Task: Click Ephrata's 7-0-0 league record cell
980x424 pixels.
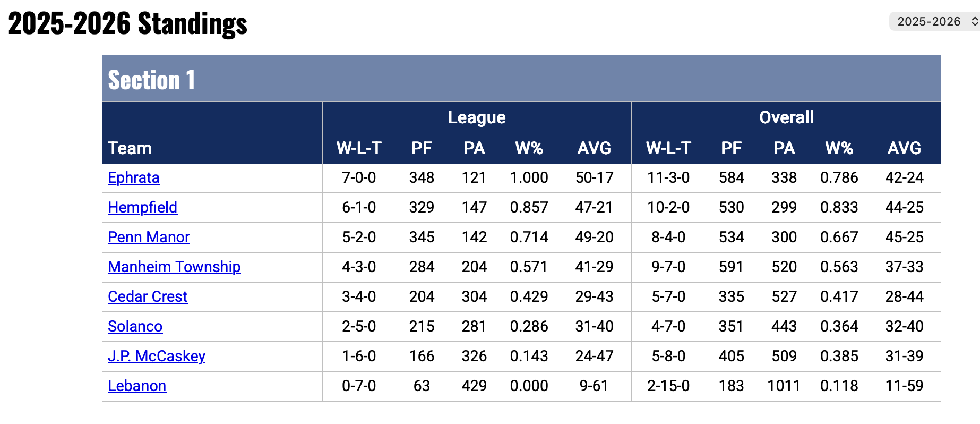Action: click(x=359, y=178)
